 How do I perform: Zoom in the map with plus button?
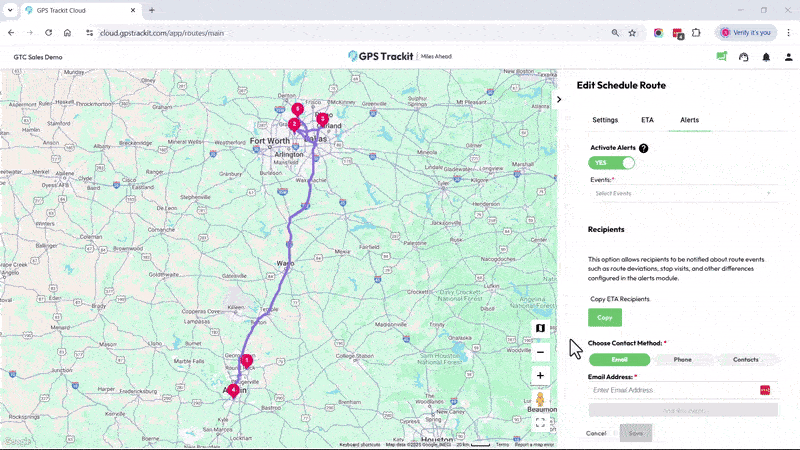pyautogui.click(x=540, y=376)
